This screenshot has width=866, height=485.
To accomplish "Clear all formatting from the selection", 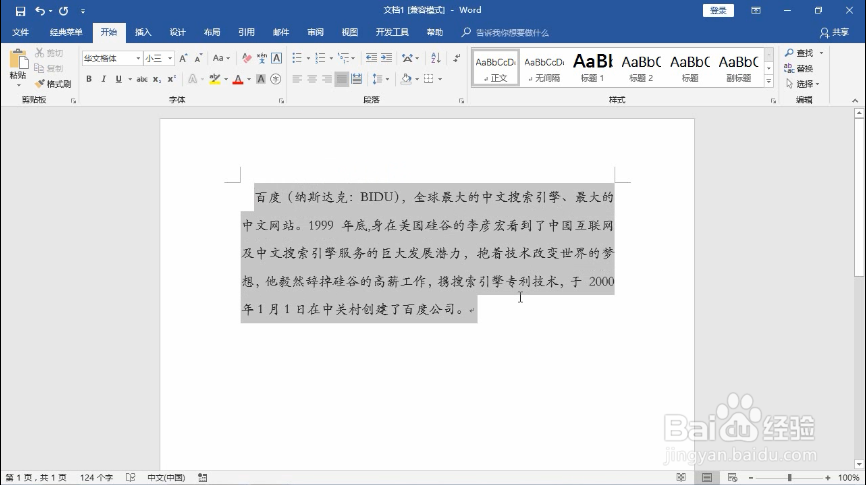I will click(246, 58).
